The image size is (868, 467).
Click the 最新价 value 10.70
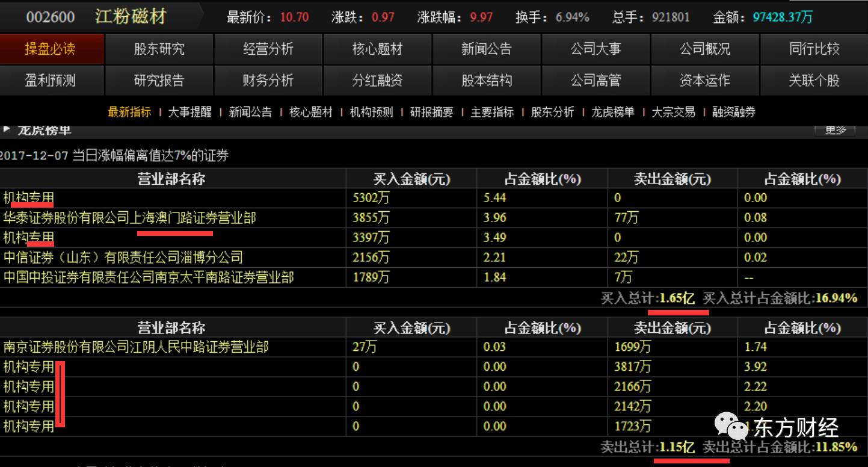[x=295, y=17]
